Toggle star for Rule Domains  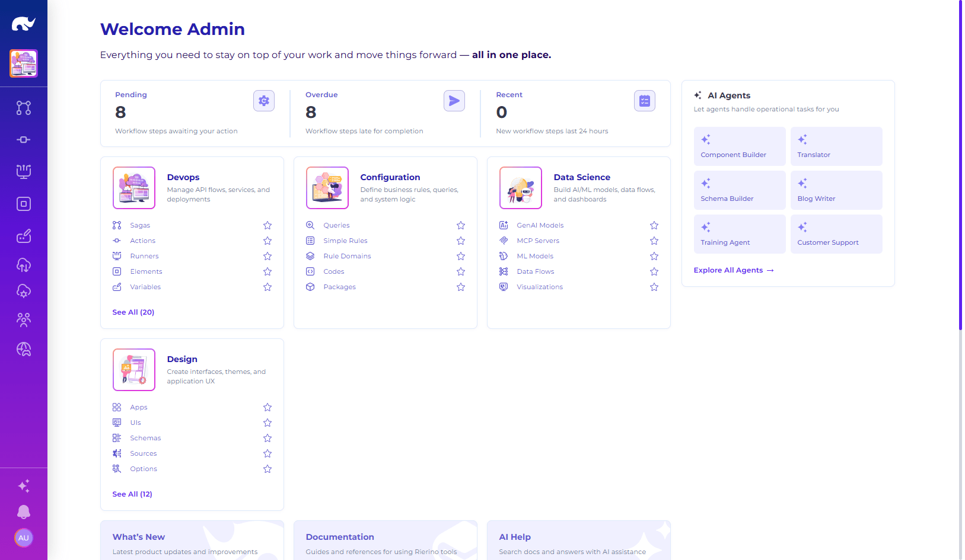[x=461, y=256]
